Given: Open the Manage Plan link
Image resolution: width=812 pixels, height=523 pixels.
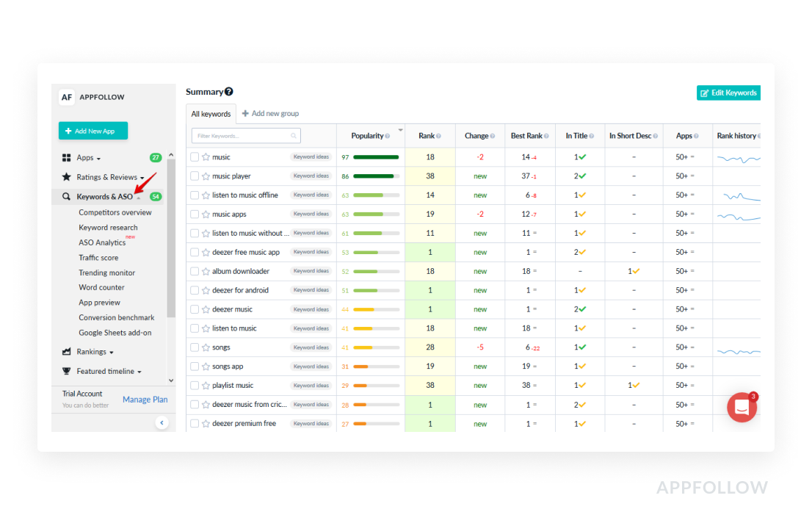Looking at the screenshot, I should [145, 400].
